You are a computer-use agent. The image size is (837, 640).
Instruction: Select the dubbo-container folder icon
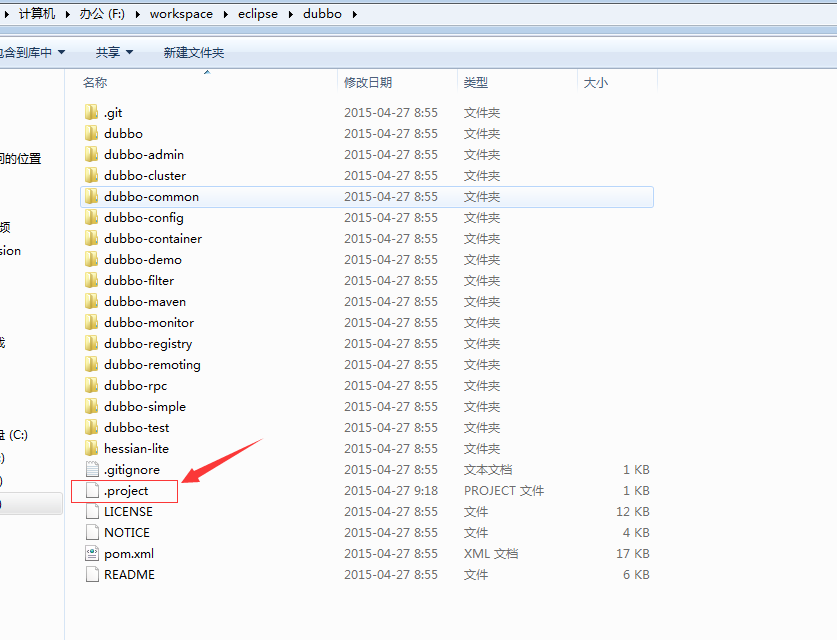coord(91,238)
